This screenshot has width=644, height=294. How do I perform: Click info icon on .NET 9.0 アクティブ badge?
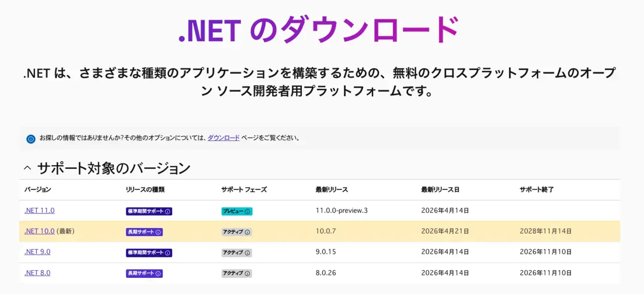248,253
